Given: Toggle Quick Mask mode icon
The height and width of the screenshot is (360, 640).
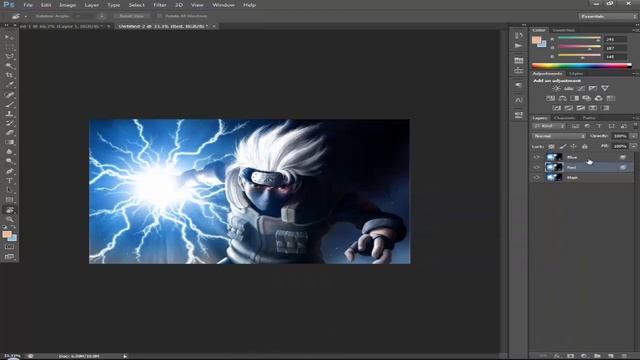Looking at the screenshot, I should point(9,247).
